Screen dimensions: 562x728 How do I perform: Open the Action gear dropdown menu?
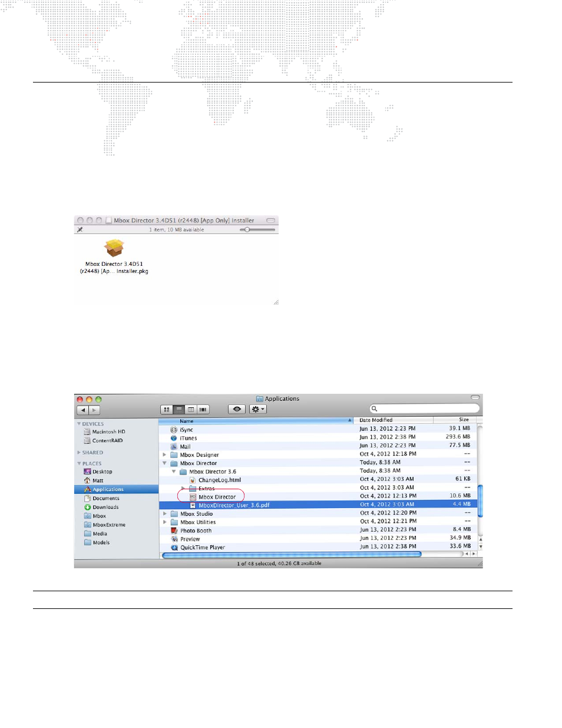pyautogui.click(x=258, y=409)
